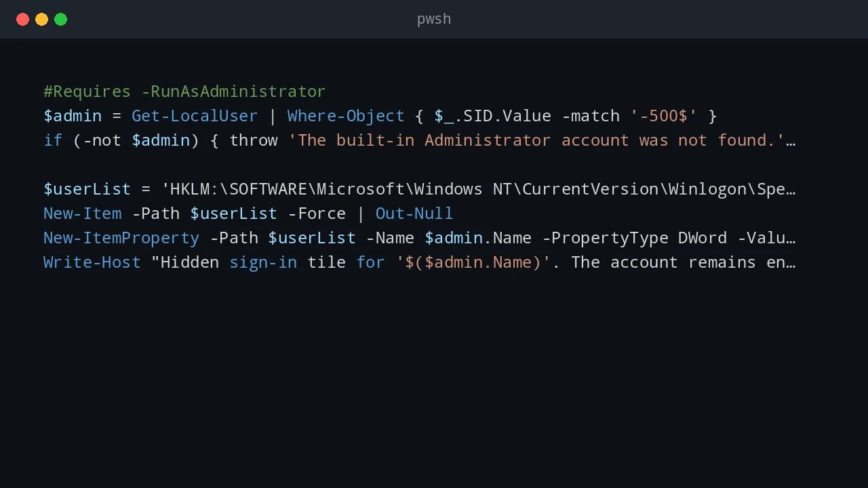Click the yellow minimize window button
Image resolution: width=868 pixels, height=488 pixels.
pyautogui.click(x=41, y=19)
